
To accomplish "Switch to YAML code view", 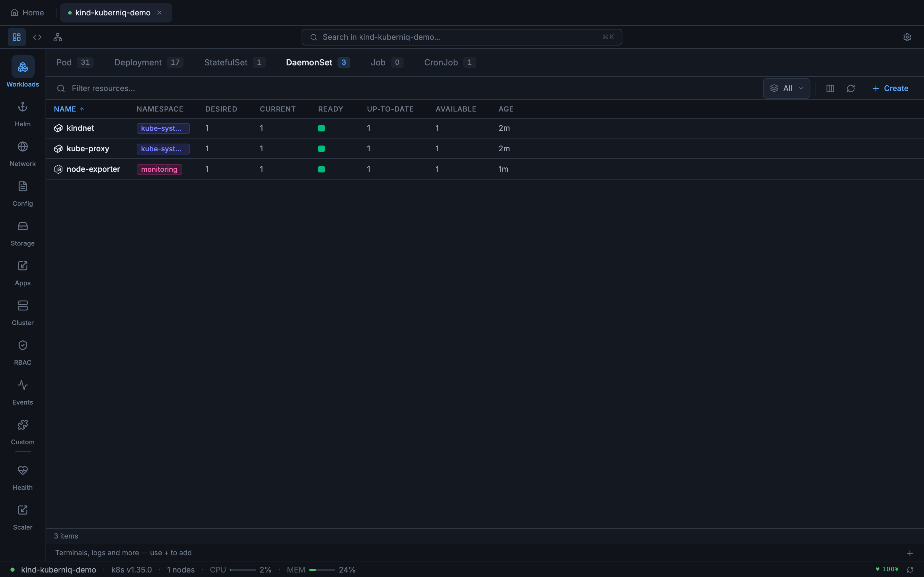I will click(37, 37).
